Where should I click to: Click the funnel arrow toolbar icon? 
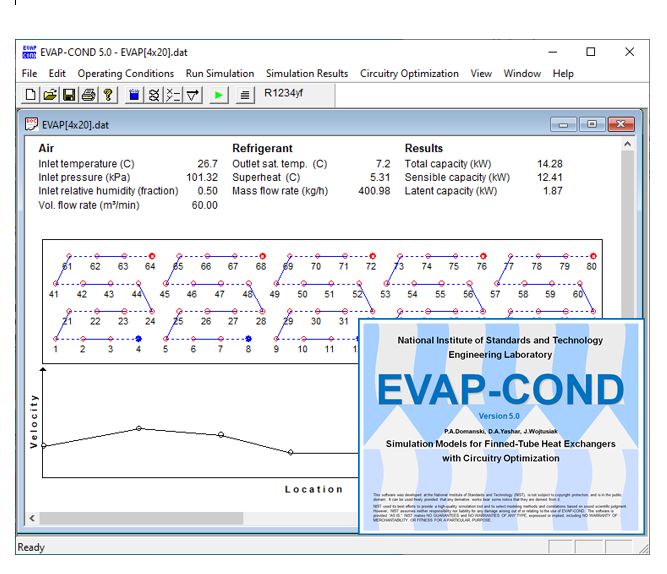193,95
